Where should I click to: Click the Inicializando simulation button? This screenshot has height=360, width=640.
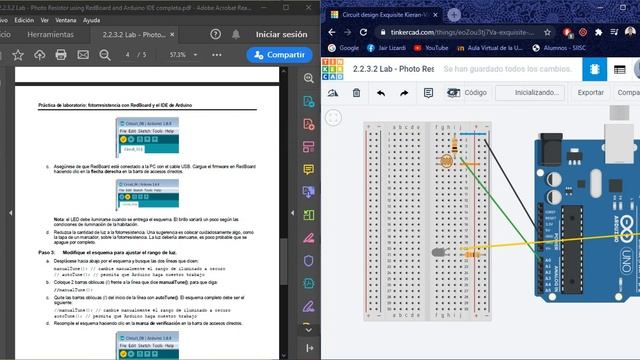pos(530,93)
